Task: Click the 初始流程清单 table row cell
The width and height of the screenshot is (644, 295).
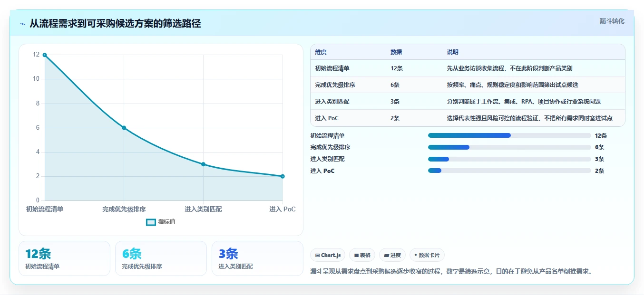Action: tap(332, 68)
